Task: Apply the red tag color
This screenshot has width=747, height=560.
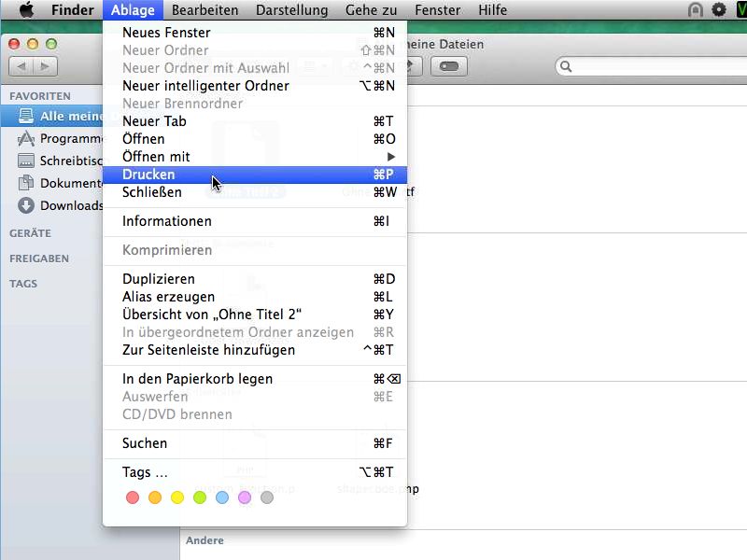Action: (x=133, y=498)
